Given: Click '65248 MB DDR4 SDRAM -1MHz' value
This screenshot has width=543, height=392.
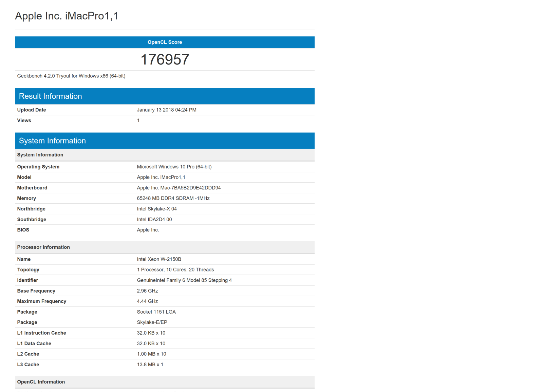Looking at the screenshot, I should 173,198.
